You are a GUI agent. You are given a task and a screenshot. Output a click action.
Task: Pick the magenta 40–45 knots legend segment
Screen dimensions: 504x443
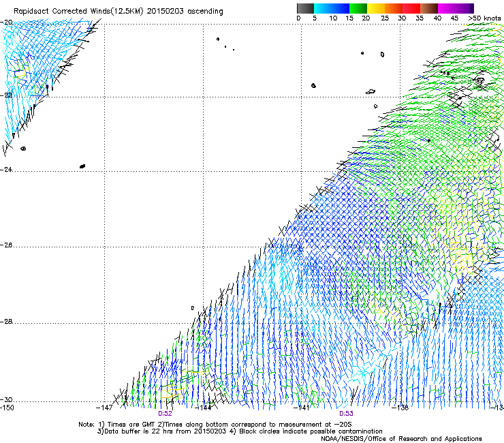point(447,8)
